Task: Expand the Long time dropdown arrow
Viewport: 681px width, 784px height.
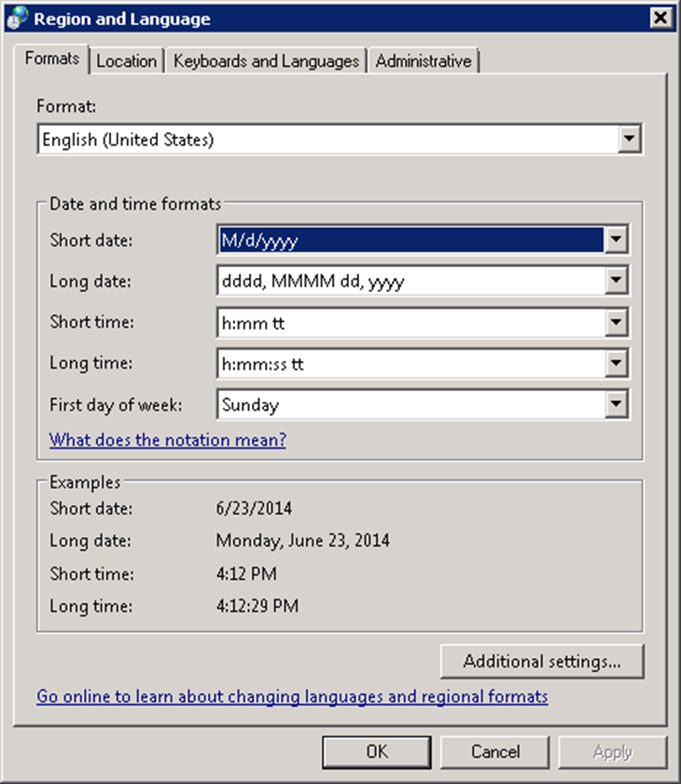Action: click(616, 364)
